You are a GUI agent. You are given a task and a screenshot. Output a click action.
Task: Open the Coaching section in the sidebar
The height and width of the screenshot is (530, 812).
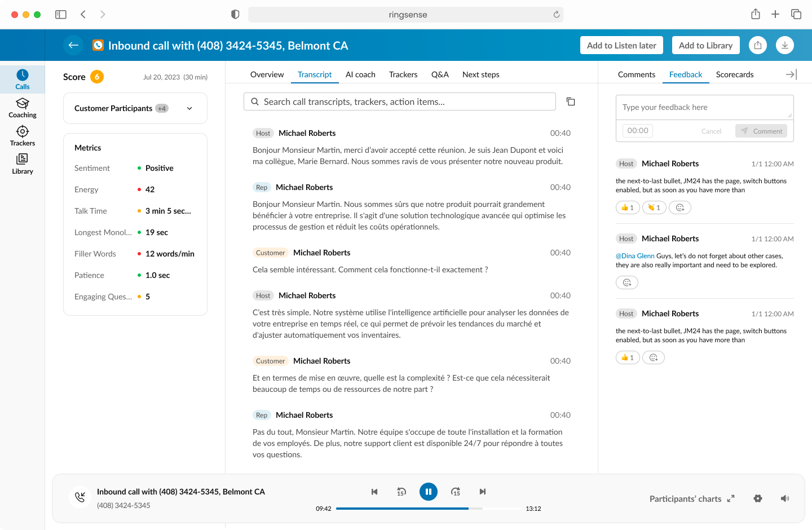(x=22, y=108)
